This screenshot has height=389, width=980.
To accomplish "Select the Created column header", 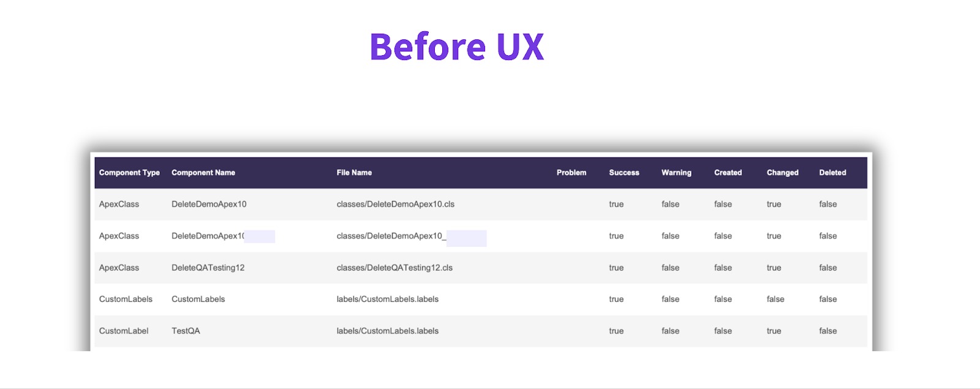I will click(x=728, y=173).
